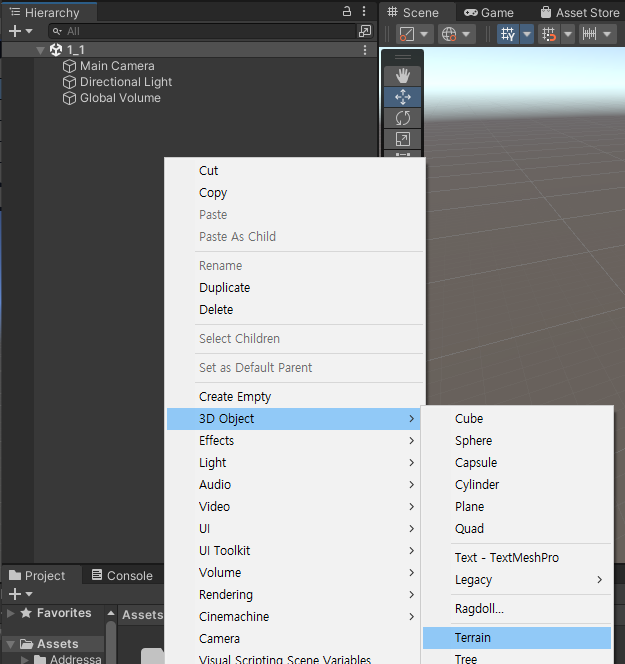Open the Video submenu
Screen dimensions: 625x664
[293, 507]
